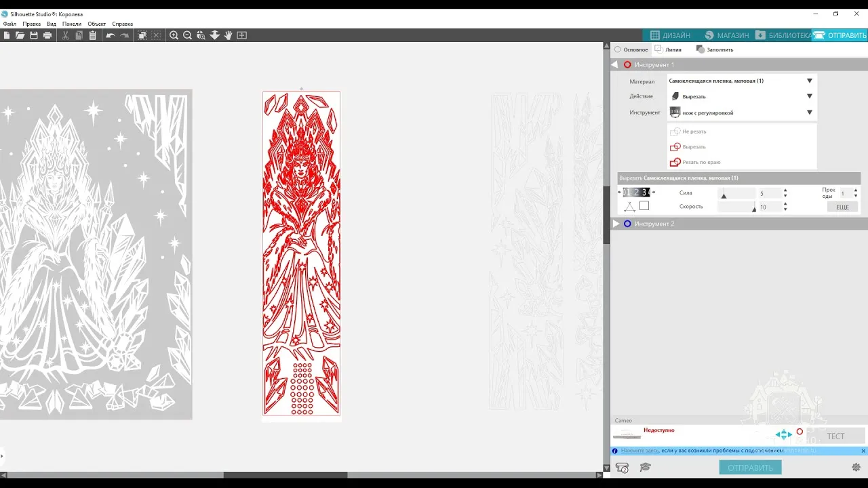Save the project with the floppy icon
This screenshot has height=488, width=868.
pyautogui.click(x=34, y=35)
